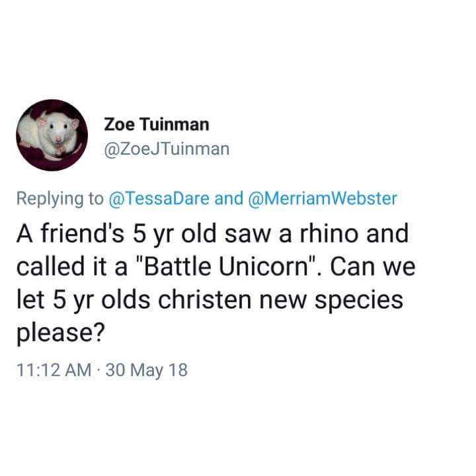The image size is (476, 476).
Task: Click the "Replying to" label
Action: 60,199
